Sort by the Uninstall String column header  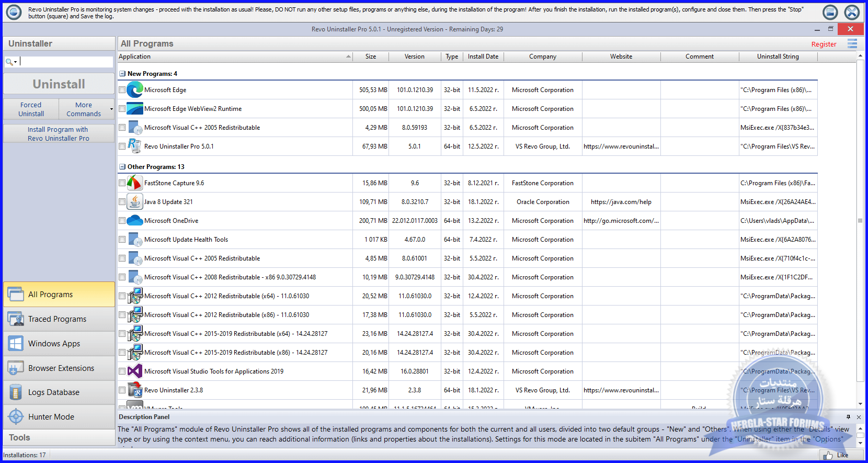pyautogui.click(x=778, y=57)
